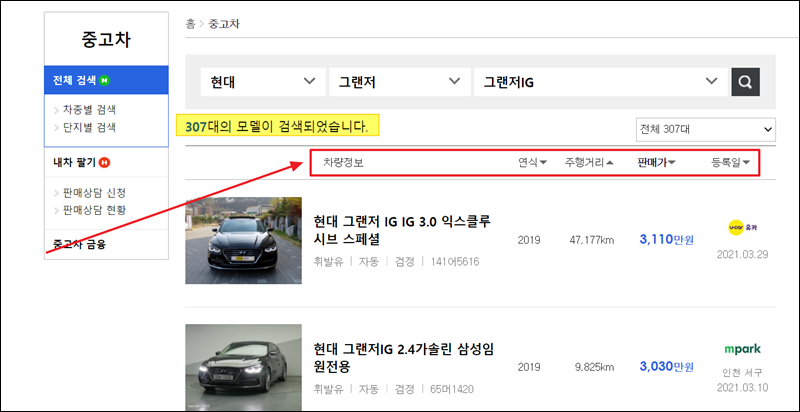This screenshot has height=412, width=800.
Task: Open 차종별 검색 in sidebar
Action: point(89,110)
